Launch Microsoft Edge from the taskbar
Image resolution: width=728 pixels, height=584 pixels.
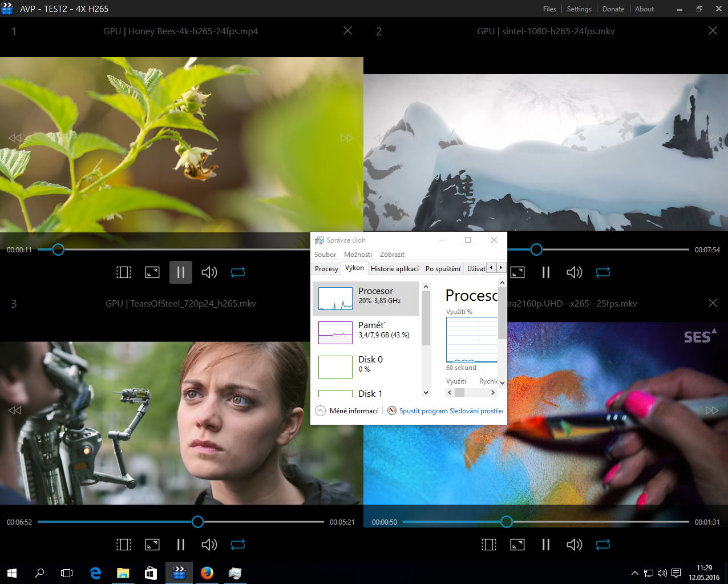tap(95, 573)
